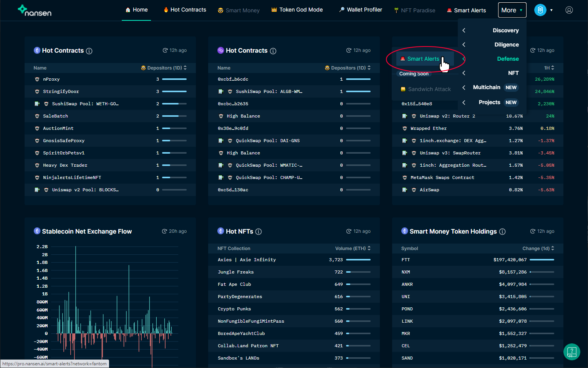Image resolution: width=588 pixels, height=368 pixels.
Task: Select the LINK token row
Action: [478, 321]
